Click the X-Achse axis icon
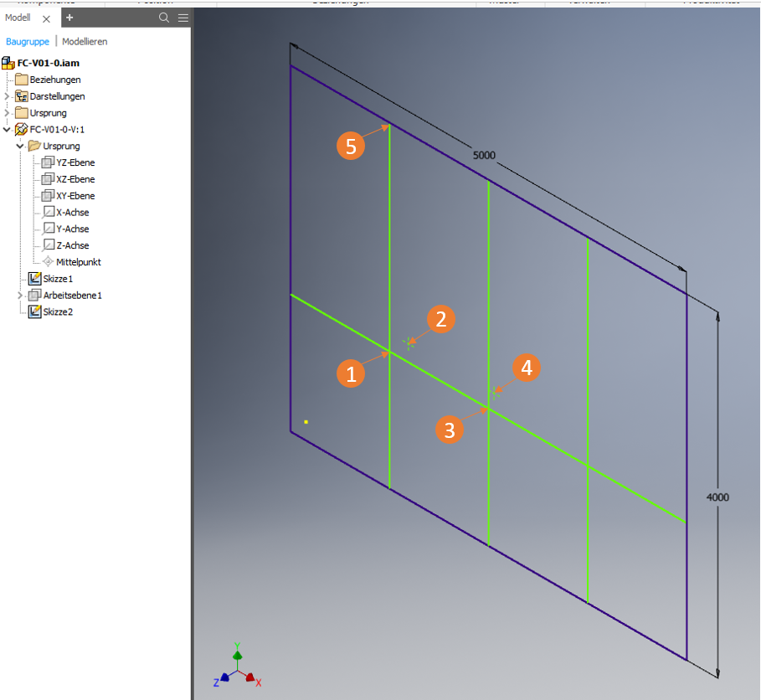 48,212
